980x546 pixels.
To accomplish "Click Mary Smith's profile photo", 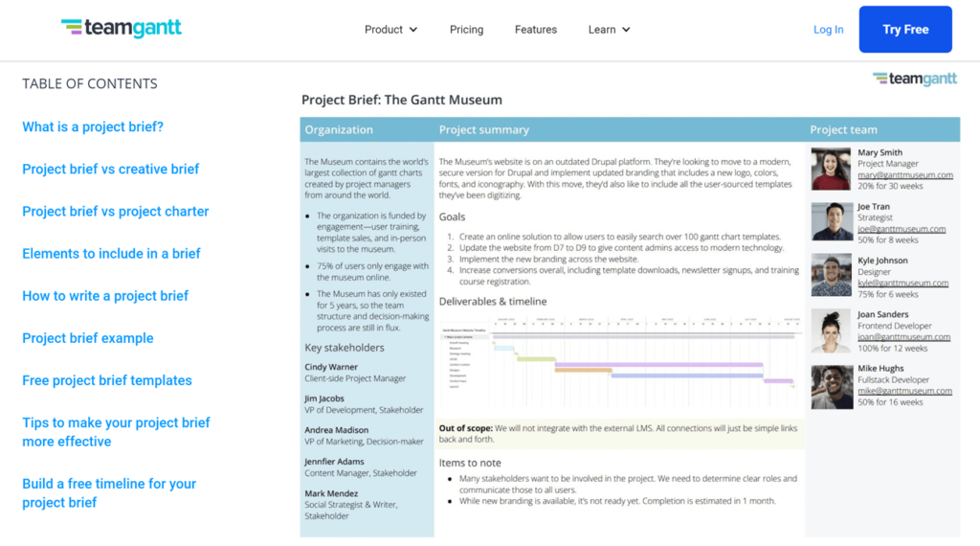I will coord(831,169).
